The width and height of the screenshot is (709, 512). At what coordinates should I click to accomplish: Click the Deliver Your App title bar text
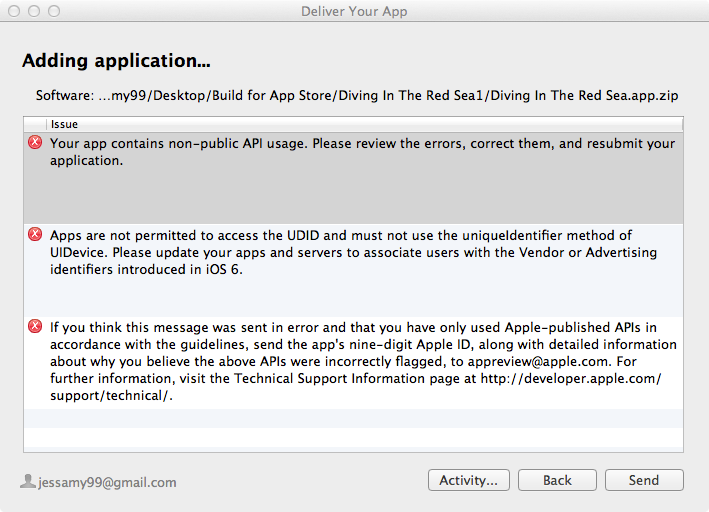pyautogui.click(x=354, y=11)
